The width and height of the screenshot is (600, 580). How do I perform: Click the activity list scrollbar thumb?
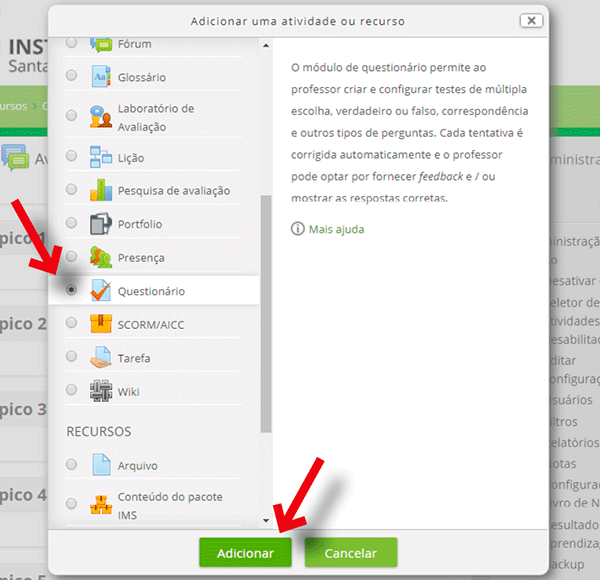[265, 310]
